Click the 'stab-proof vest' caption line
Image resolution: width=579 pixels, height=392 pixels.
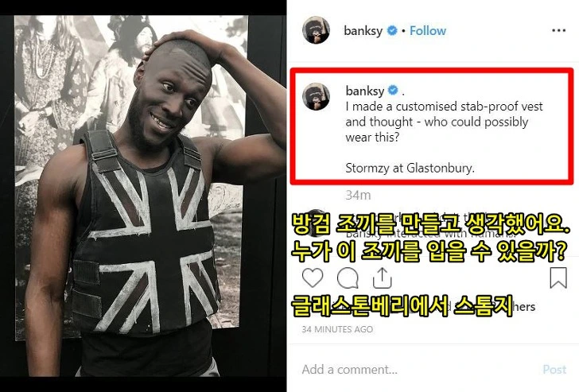[x=445, y=107]
